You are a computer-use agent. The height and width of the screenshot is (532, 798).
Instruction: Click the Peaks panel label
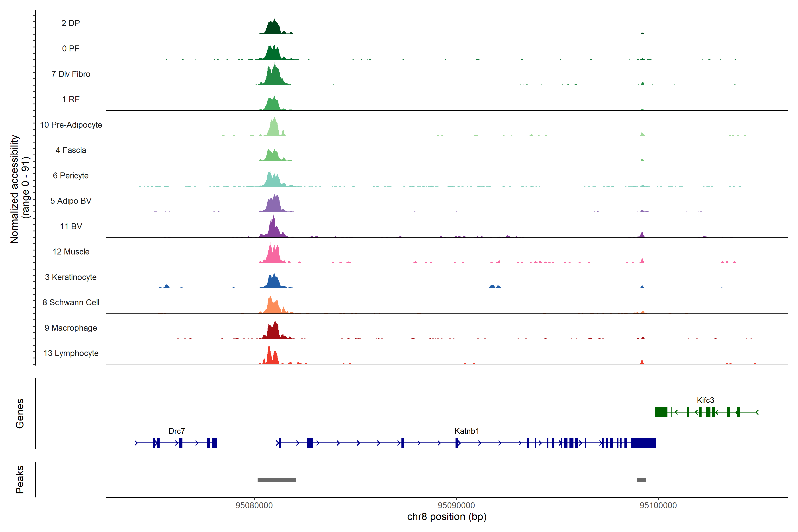[x=20, y=479]
